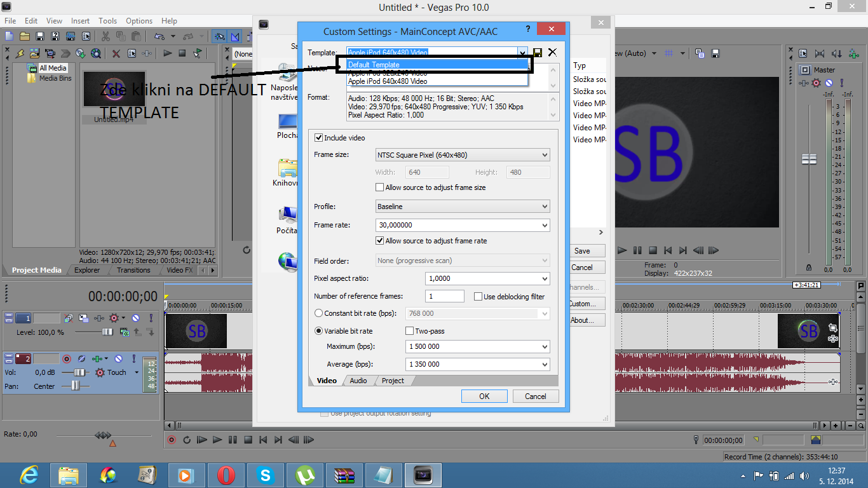Switch to the Project tab

pyautogui.click(x=393, y=381)
